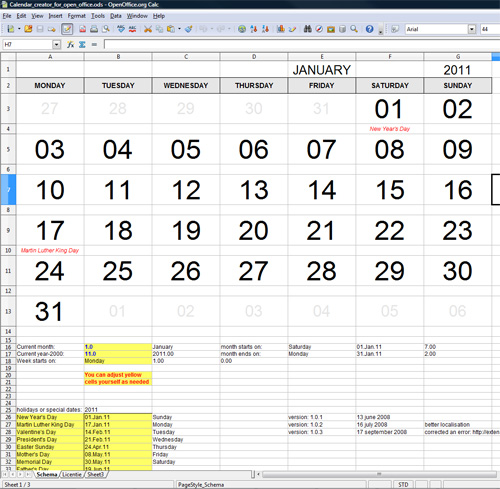Toggle the Show Draw Functions icon
This screenshot has height=489, width=500.
[292, 29]
